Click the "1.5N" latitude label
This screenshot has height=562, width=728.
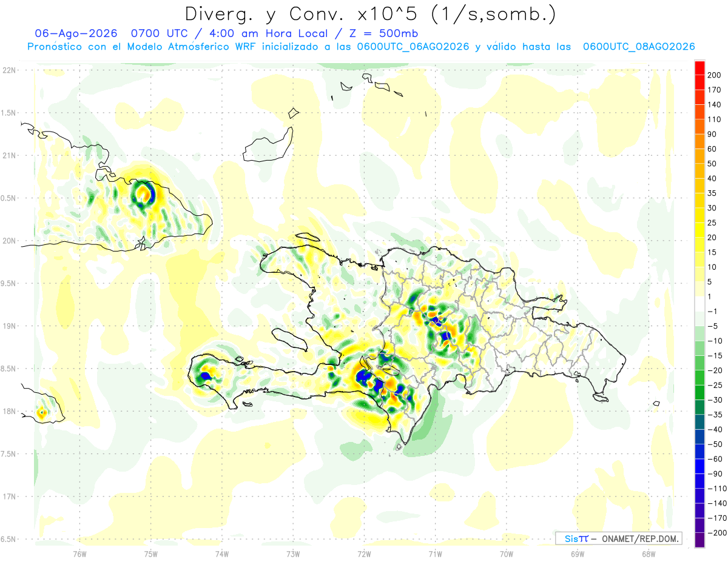coord(8,113)
